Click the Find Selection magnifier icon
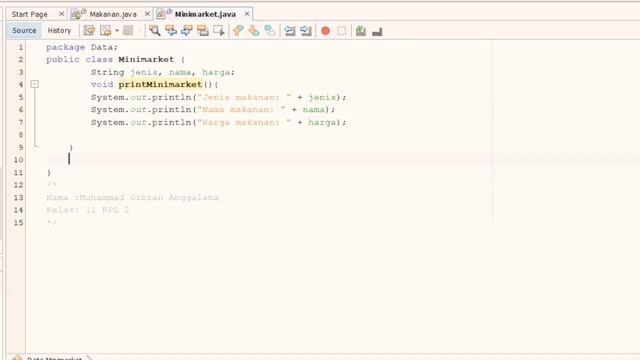640x360 pixels. [155, 31]
